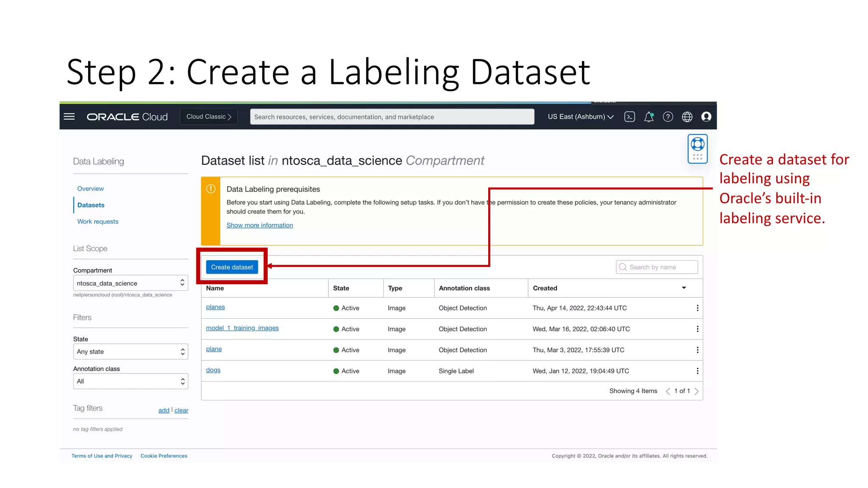This screenshot has height=488, width=868.
Task: Open the user profile avatar icon
Action: 706,117
